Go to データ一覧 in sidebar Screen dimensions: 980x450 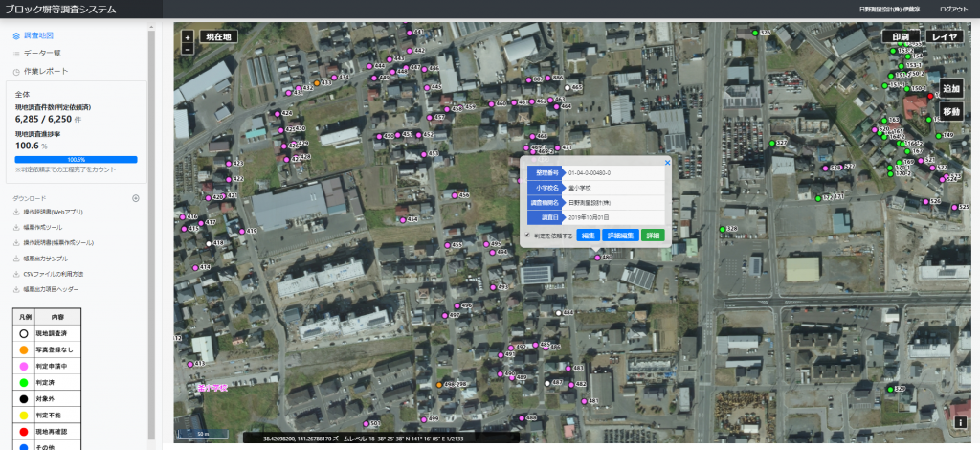tap(42, 54)
